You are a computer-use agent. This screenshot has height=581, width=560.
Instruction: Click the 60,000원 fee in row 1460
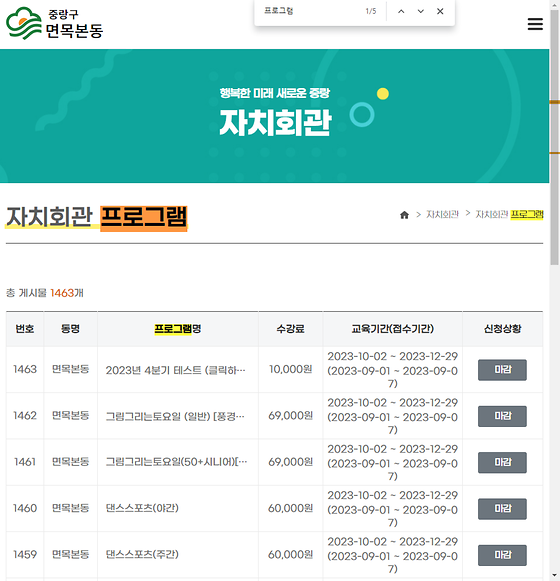coord(291,508)
